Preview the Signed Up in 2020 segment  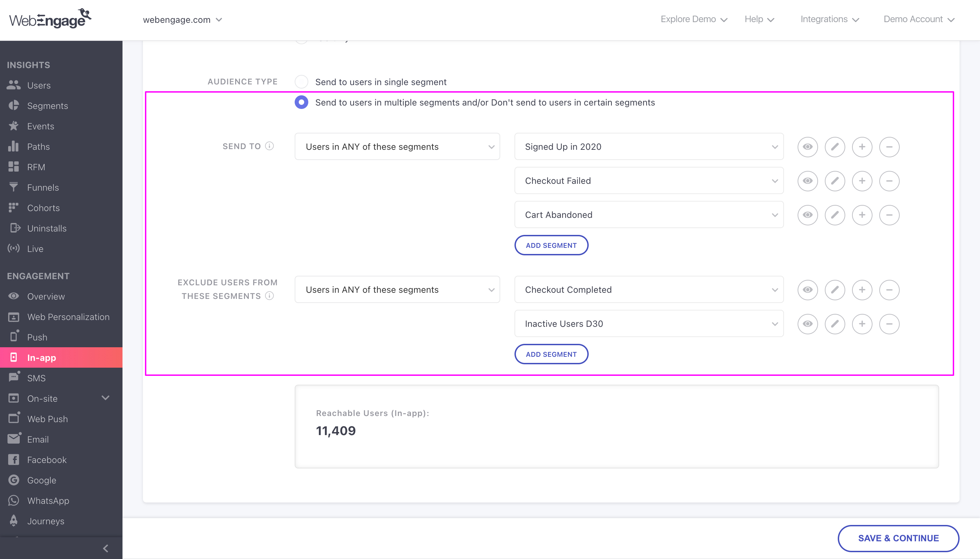tap(807, 147)
